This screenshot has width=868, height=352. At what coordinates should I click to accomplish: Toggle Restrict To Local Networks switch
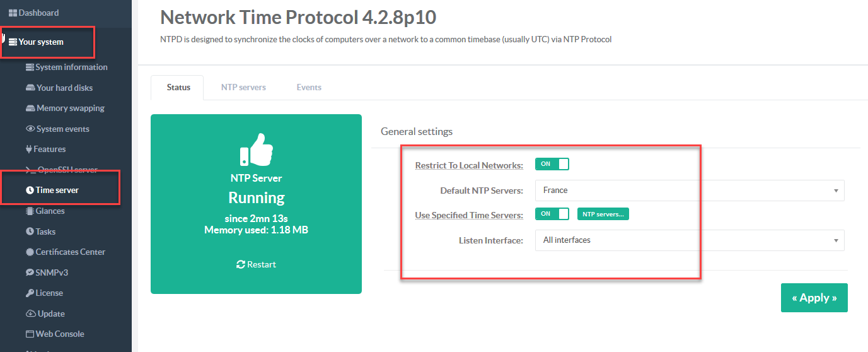point(552,164)
